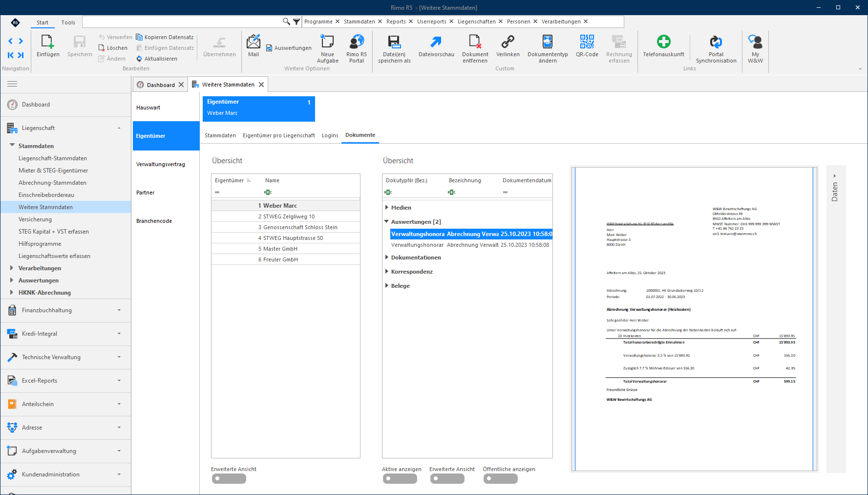Image resolution: width=868 pixels, height=495 pixels.
Task: Click Dokument entfernen icon
Action: click(x=475, y=42)
